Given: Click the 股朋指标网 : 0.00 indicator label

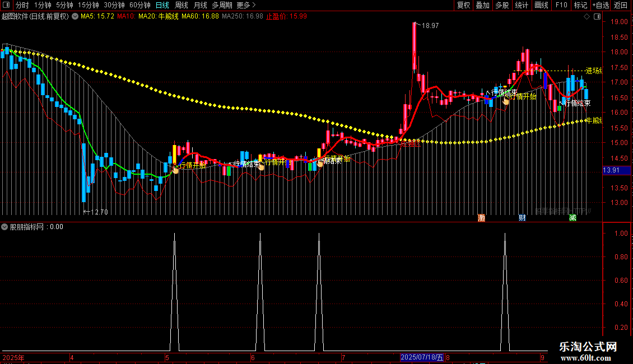Looking at the screenshot, I should pos(36,227).
